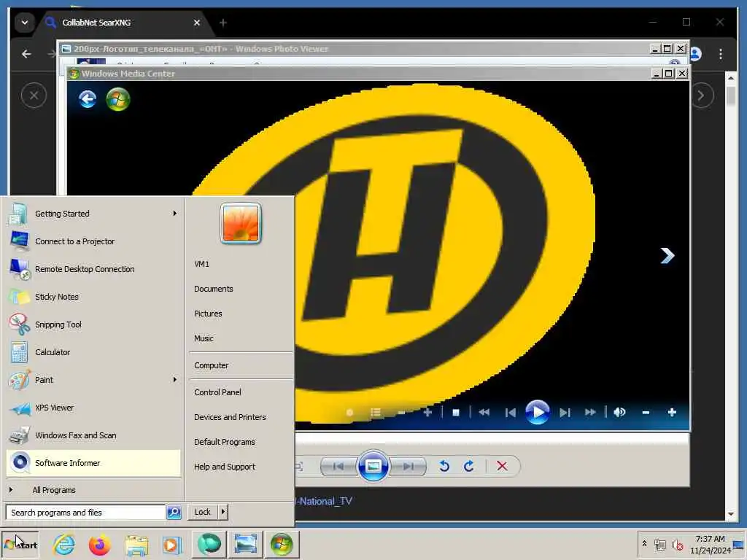Open Software Informer
Screen dimensions: 747x560
(x=93, y=463)
